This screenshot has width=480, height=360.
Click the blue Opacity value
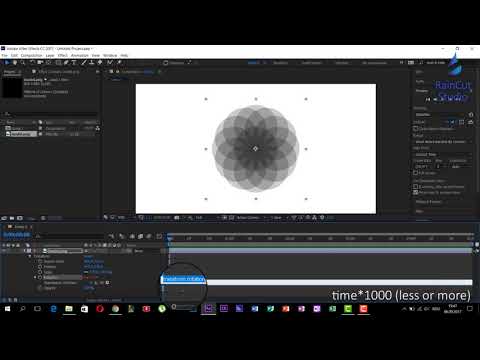[x=89, y=288]
